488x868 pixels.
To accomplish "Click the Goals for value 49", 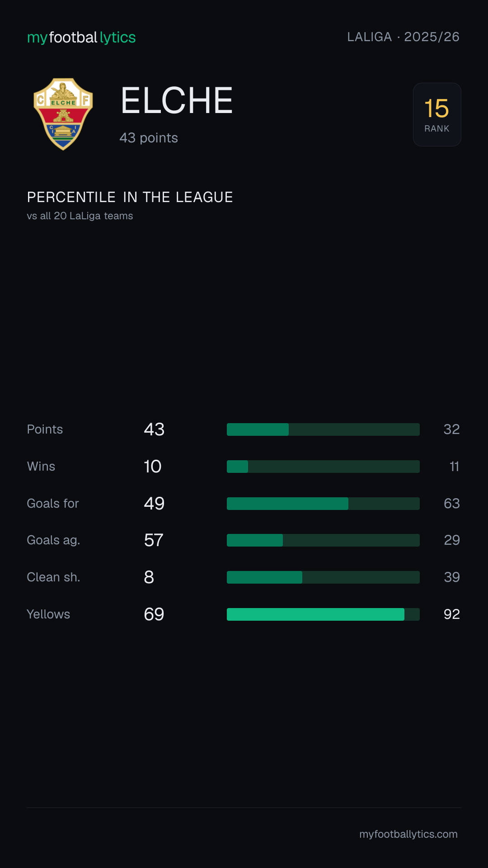I will 154,504.
